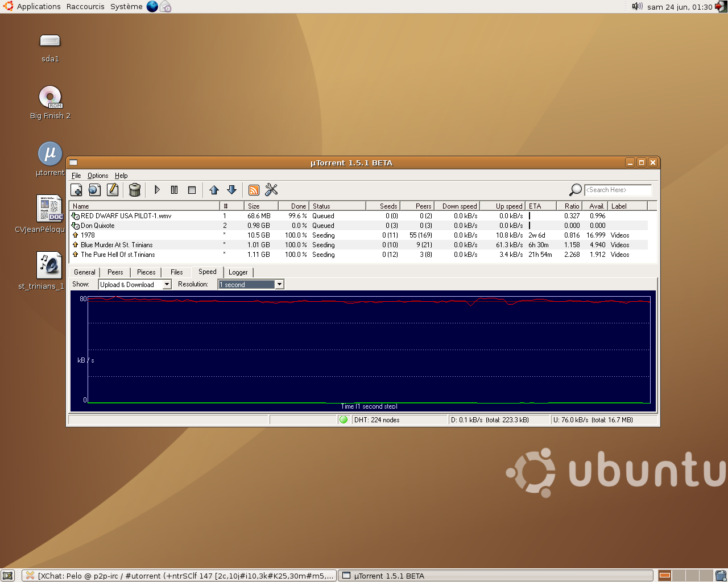This screenshot has width=728, height=582.
Task: Open the Options menu
Action: pyautogui.click(x=98, y=176)
